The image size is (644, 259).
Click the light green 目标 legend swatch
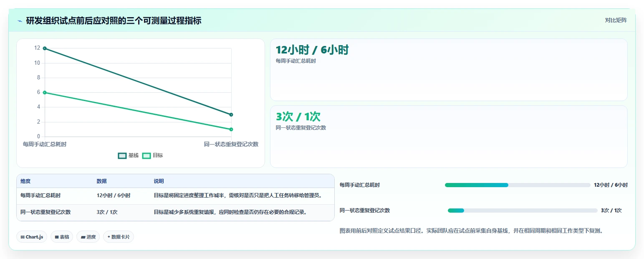(x=146, y=155)
